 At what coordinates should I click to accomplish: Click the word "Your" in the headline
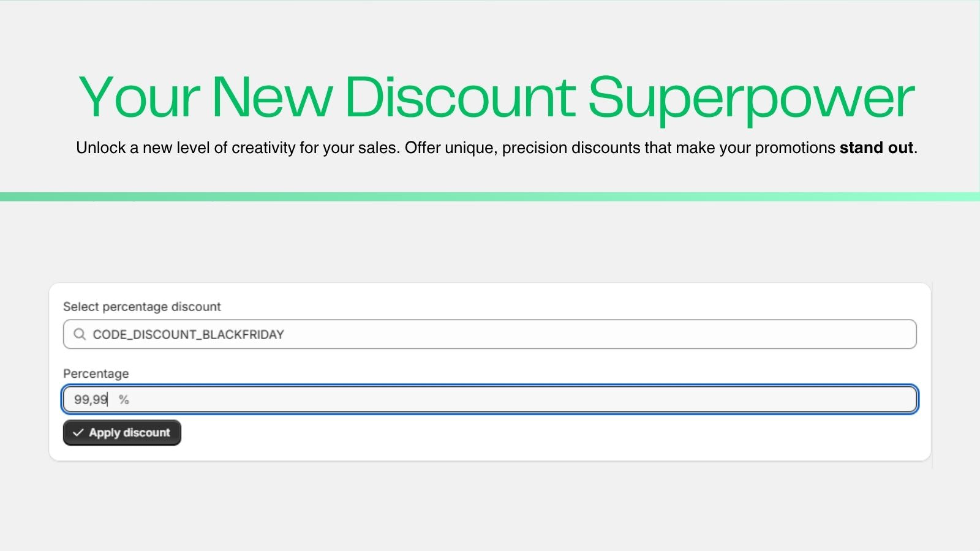139,97
